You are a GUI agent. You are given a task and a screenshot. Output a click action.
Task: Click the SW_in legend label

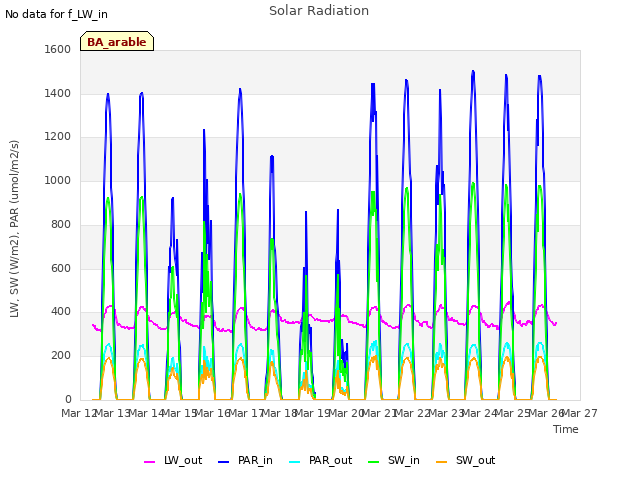[x=403, y=460]
